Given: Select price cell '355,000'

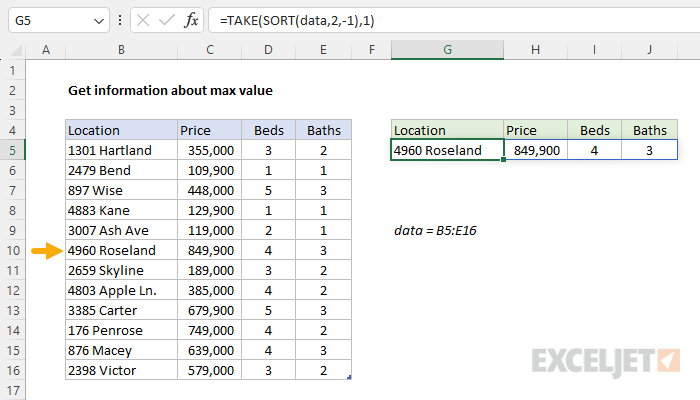Looking at the screenshot, I should point(209,150).
